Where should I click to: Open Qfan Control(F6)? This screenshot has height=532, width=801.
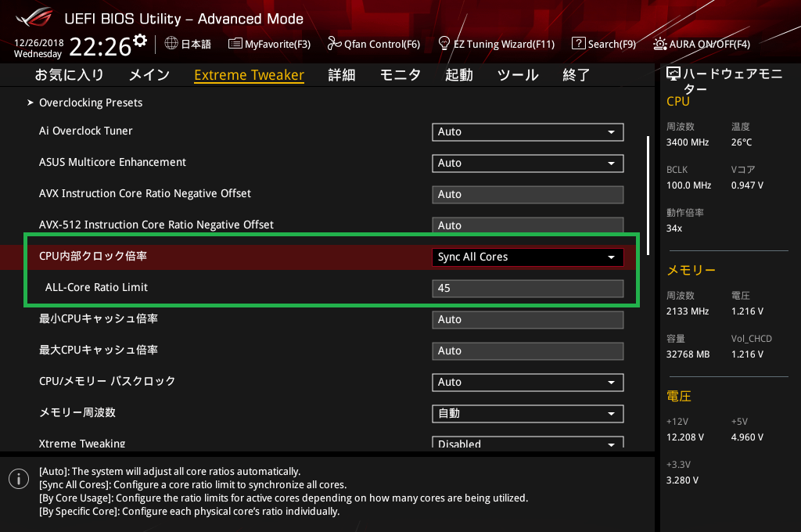[374, 44]
